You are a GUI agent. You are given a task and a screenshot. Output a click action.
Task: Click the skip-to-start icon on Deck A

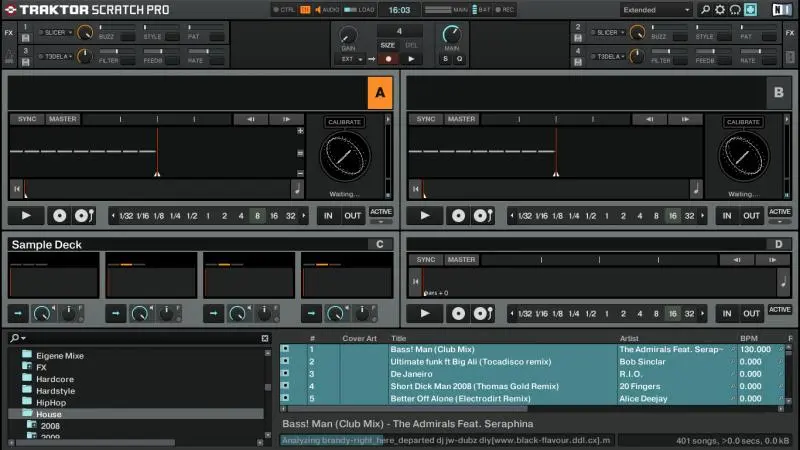pyautogui.click(x=16, y=188)
